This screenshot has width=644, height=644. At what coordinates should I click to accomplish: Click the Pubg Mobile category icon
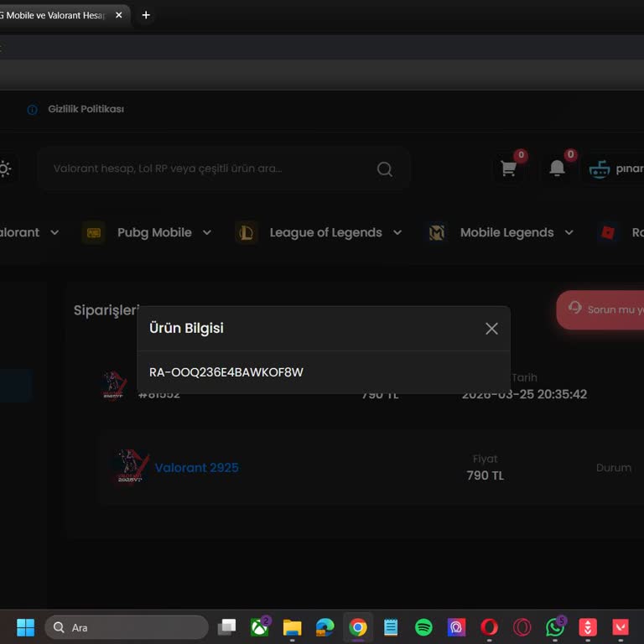[x=94, y=233]
